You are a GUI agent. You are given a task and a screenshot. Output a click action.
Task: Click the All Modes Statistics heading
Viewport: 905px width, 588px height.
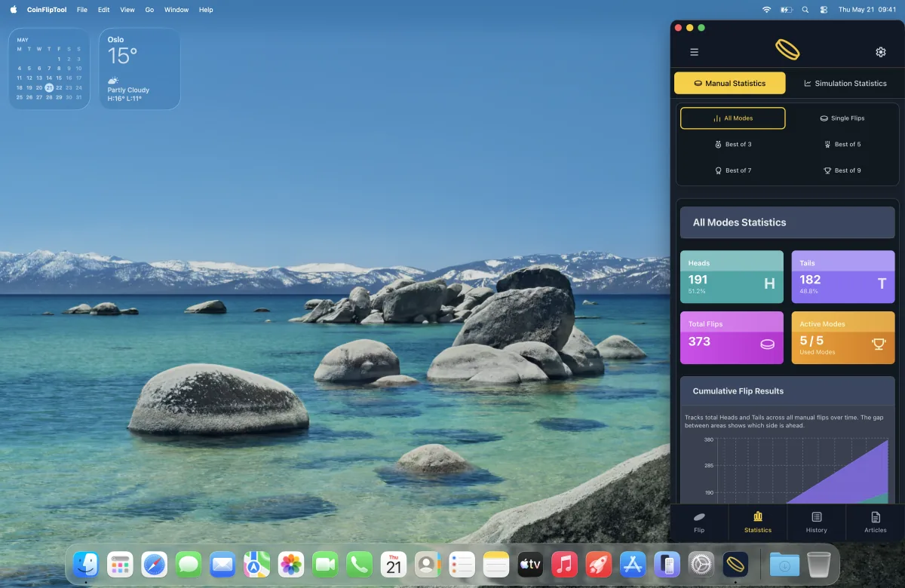click(x=739, y=222)
